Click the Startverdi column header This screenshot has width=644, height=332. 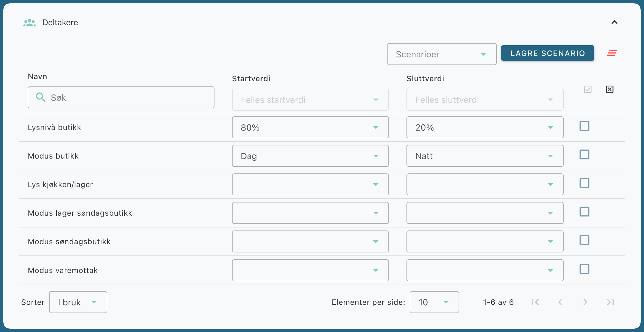[x=251, y=78]
